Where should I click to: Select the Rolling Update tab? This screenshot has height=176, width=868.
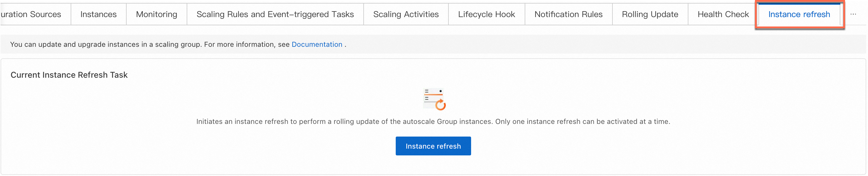(650, 14)
